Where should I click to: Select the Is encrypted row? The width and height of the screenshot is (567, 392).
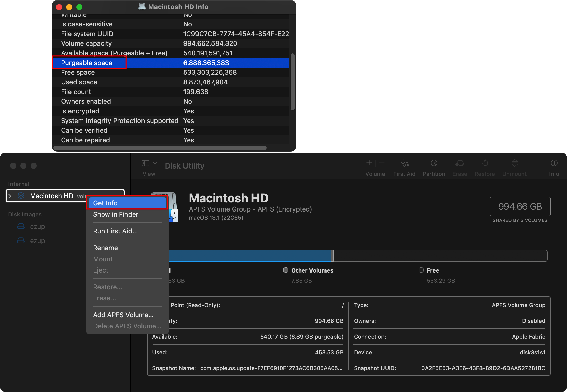[x=170, y=111]
